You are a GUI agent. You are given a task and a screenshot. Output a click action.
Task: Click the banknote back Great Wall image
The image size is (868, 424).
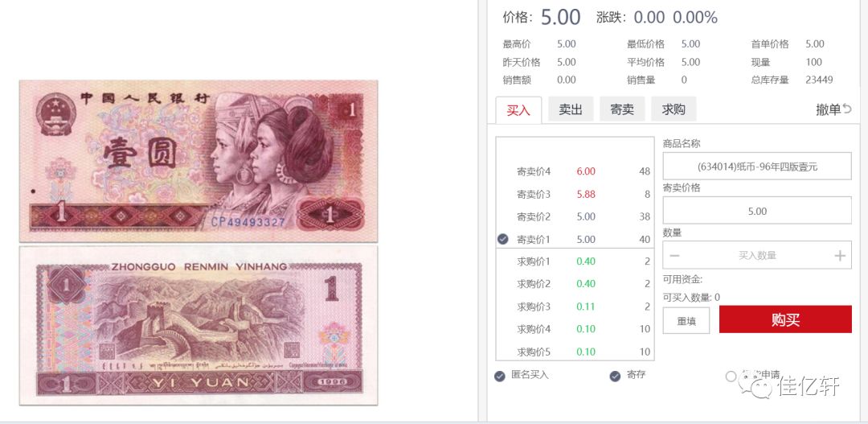tap(199, 326)
